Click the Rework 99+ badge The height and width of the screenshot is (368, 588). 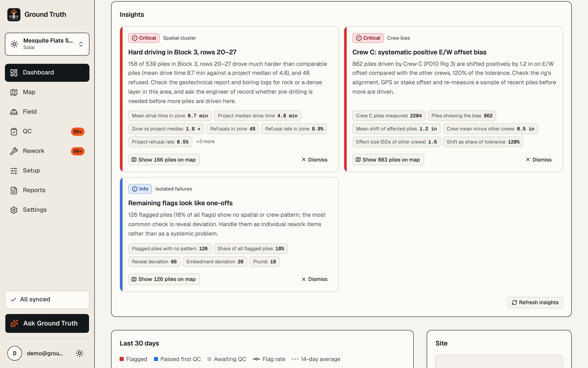pyautogui.click(x=78, y=151)
